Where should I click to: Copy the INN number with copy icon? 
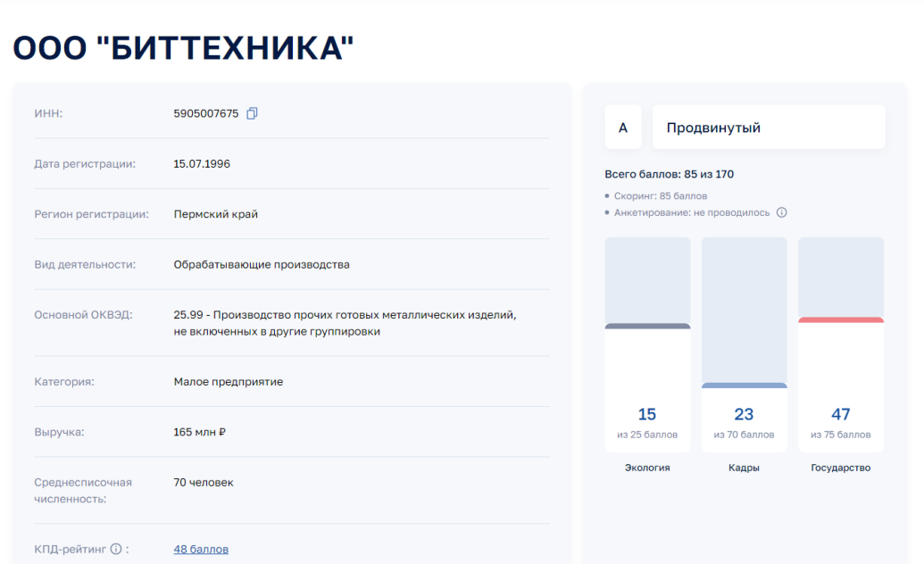[x=252, y=113]
